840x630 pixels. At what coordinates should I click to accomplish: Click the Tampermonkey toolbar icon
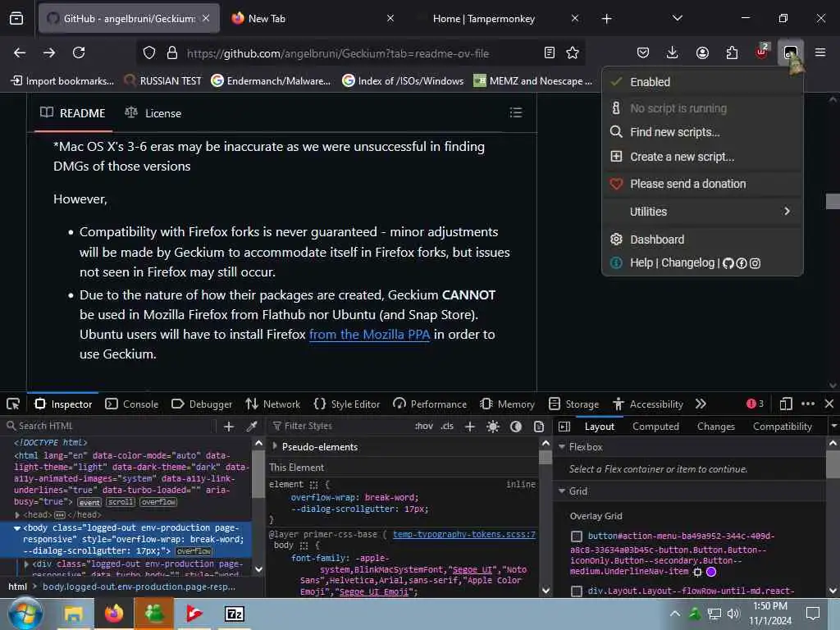tap(790, 52)
